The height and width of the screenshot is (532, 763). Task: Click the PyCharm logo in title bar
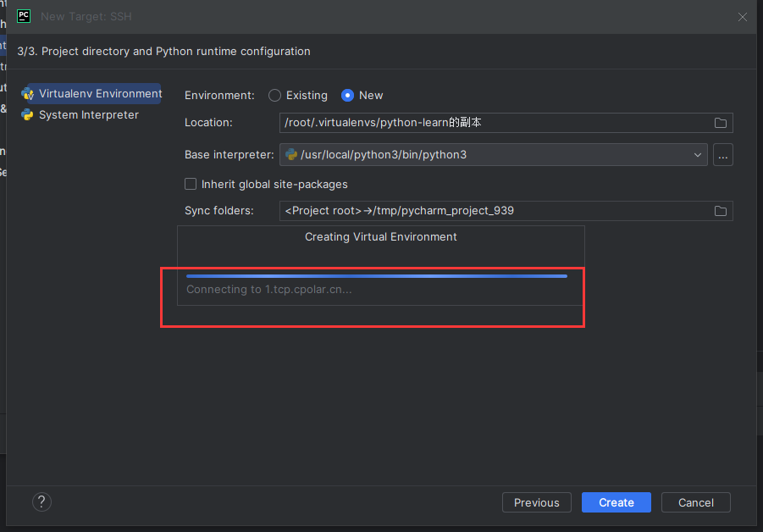(x=24, y=16)
